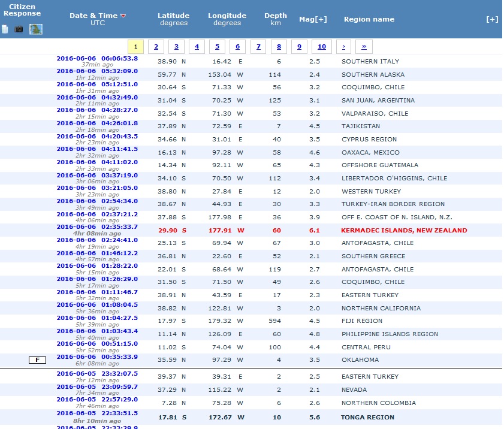Click the Region name column header
This screenshot has height=429, width=504.
(x=369, y=19)
